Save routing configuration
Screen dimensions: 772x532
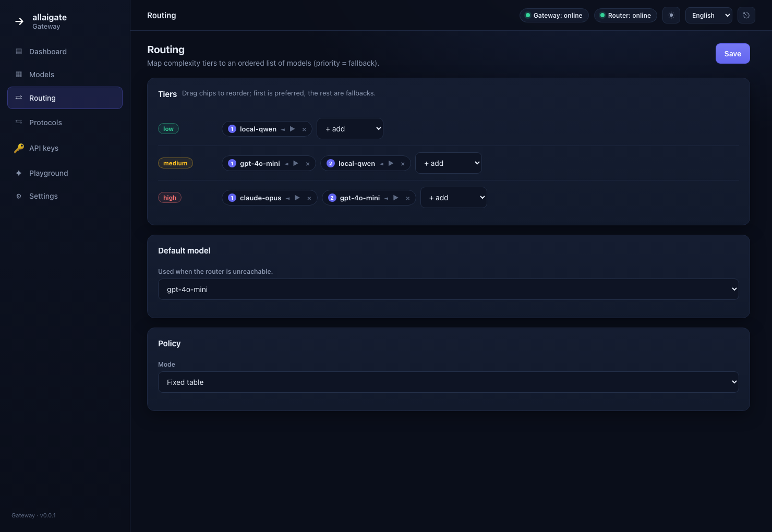point(732,54)
